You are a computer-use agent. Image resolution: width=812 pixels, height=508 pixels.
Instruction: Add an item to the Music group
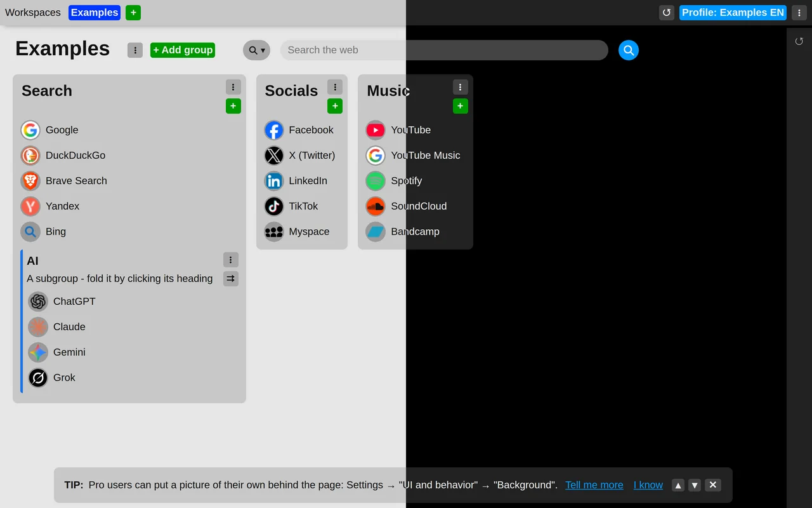(x=461, y=106)
